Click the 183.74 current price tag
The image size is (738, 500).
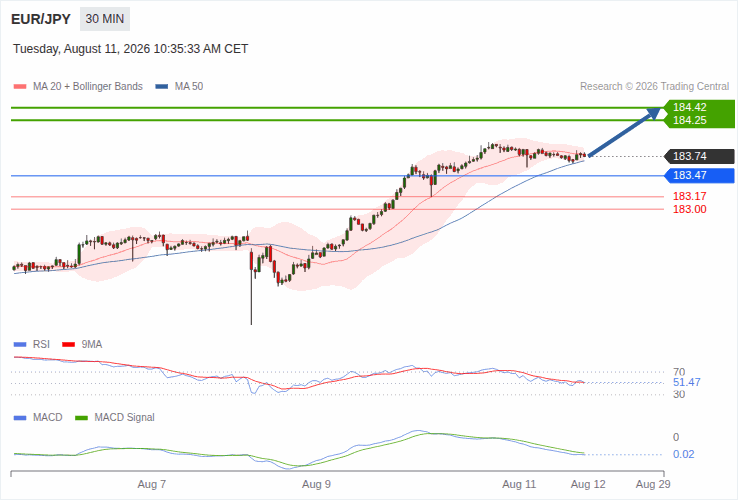click(699, 156)
